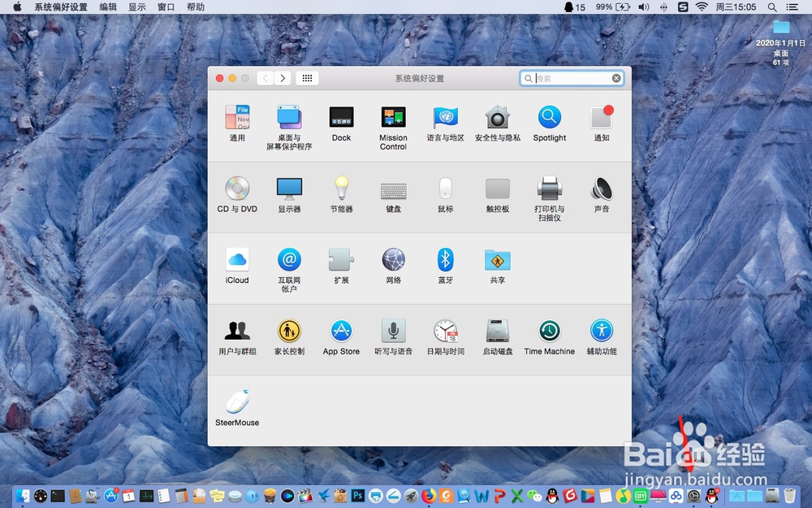Viewport: 812px width, 508px height.
Task: Open Mission Control preferences
Action: 393,128
